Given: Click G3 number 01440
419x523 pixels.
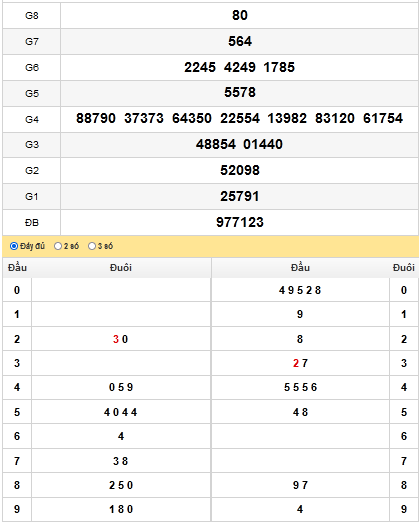Looking at the screenshot, I should (263, 144).
